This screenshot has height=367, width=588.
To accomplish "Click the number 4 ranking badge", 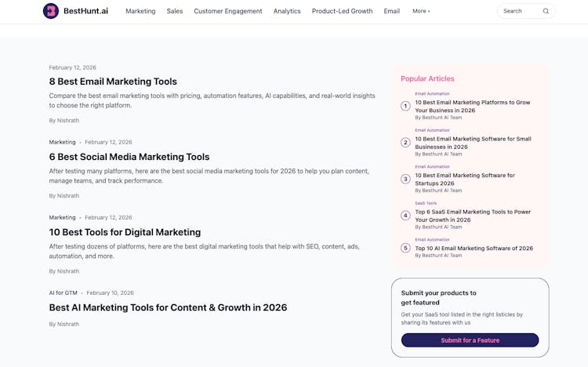I will (405, 216).
